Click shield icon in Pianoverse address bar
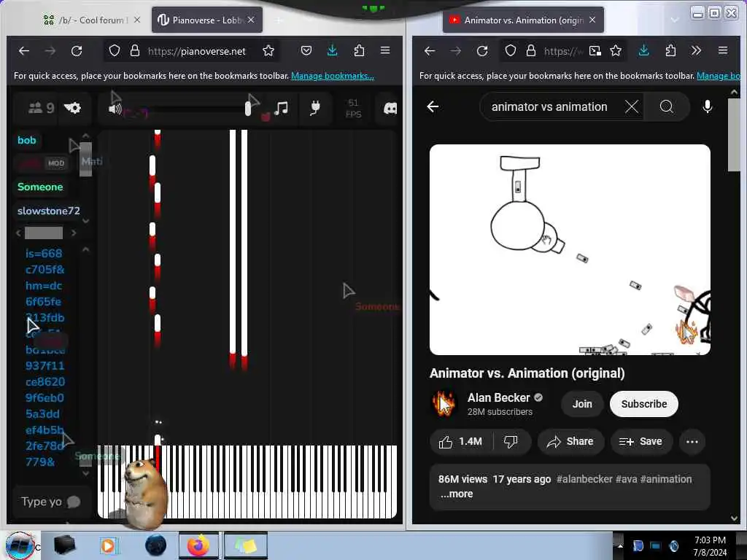The height and width of the screenshot is (560, 747). point(115,50)
